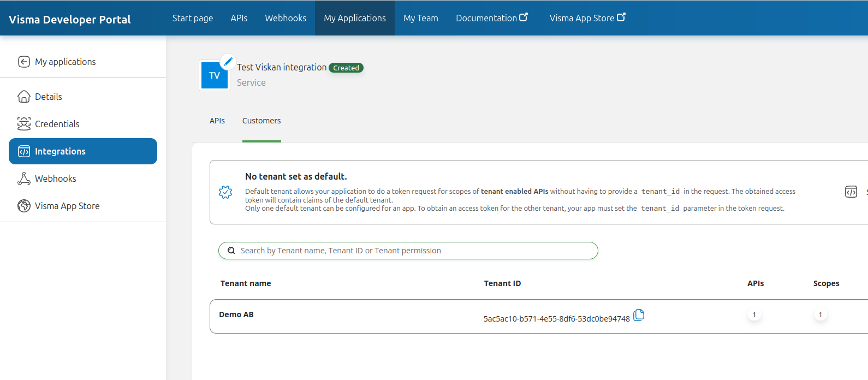Open the Start page link

pyautogui.click(x=193, y=18)
